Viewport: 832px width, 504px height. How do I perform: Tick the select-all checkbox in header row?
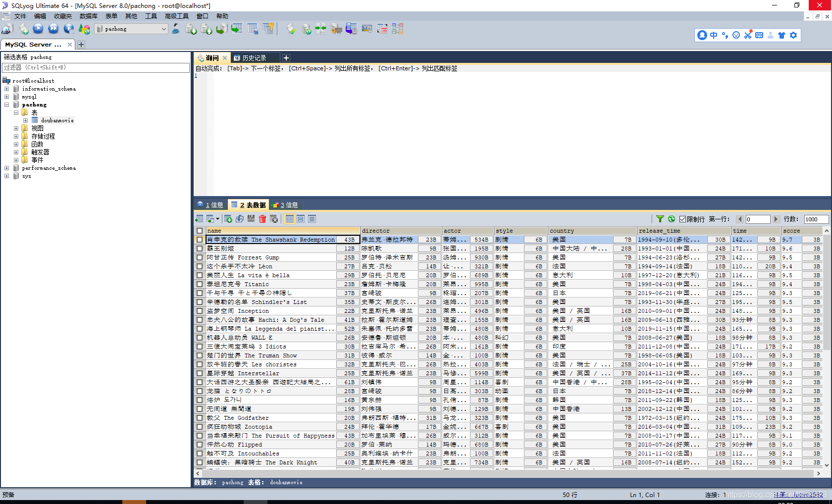(x=200, y=231)
